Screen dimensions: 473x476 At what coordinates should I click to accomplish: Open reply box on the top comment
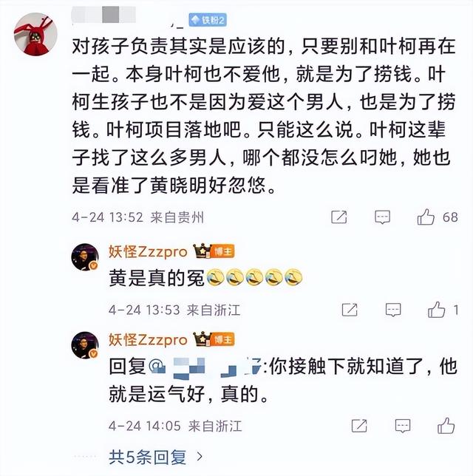382,217
